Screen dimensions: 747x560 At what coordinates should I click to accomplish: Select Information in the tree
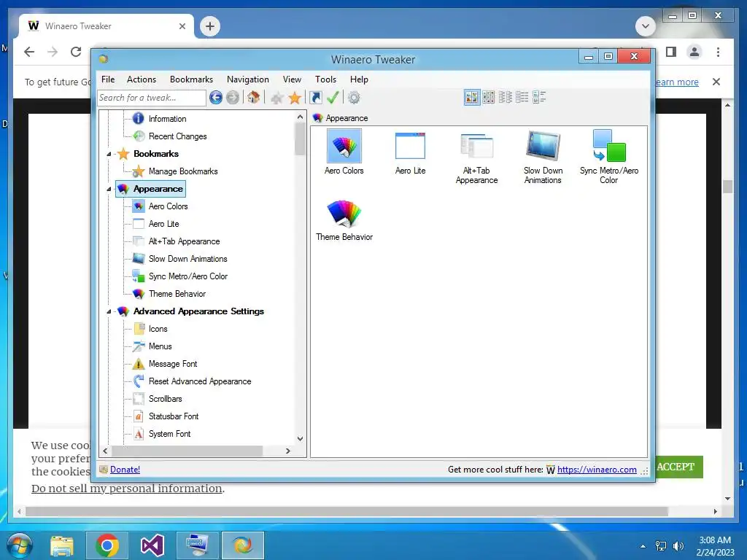[x=167, y=119]
